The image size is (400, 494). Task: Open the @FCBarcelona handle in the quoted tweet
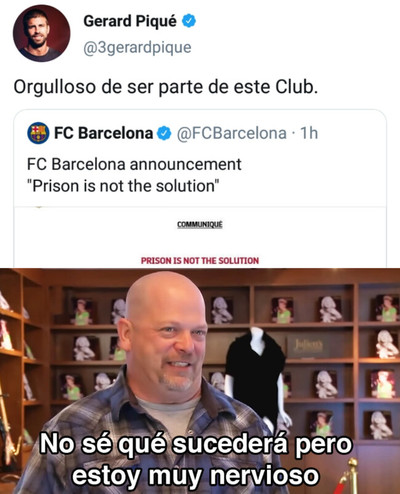tap(231, 133)
